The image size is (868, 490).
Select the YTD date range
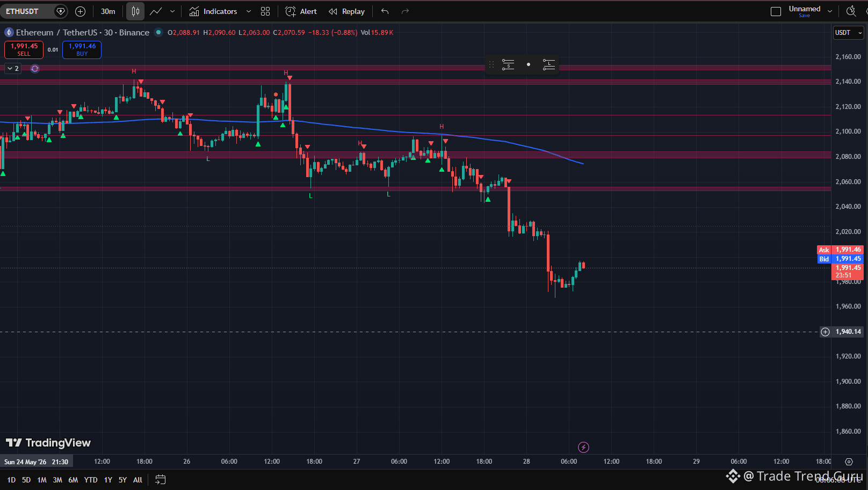91,480
